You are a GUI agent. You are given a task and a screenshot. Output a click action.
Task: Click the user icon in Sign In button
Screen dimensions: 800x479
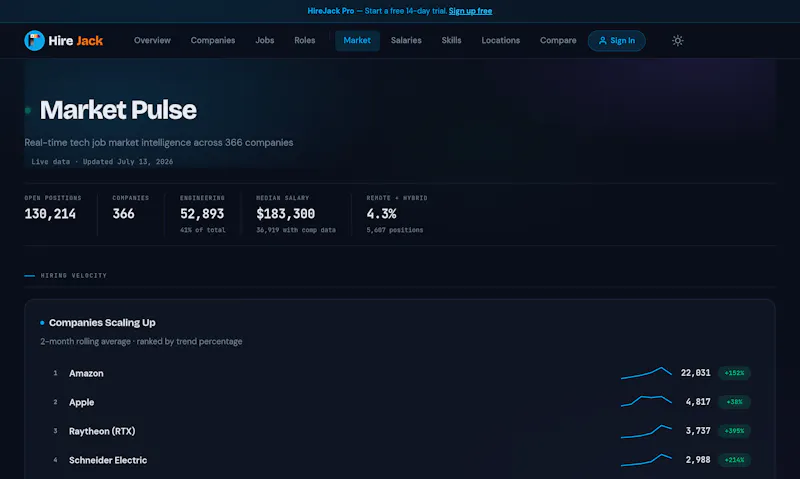602,40
